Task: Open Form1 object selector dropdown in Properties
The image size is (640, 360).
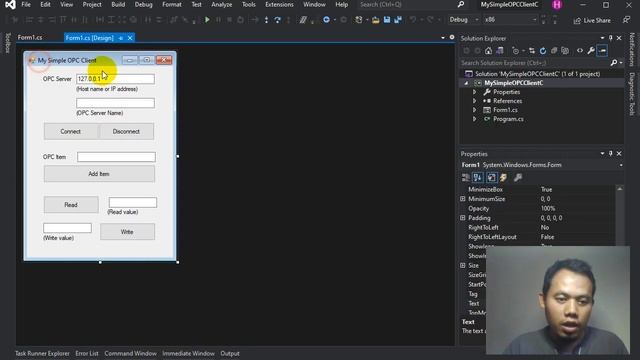Action: click(x=621, y=165)
